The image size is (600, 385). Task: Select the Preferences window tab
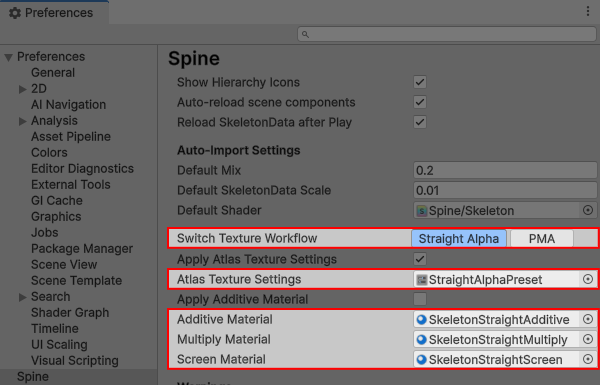[x=54, y=13]
